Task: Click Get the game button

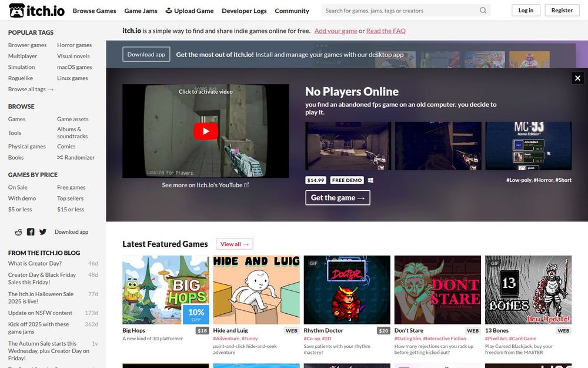Action: (x=338, y=198)
